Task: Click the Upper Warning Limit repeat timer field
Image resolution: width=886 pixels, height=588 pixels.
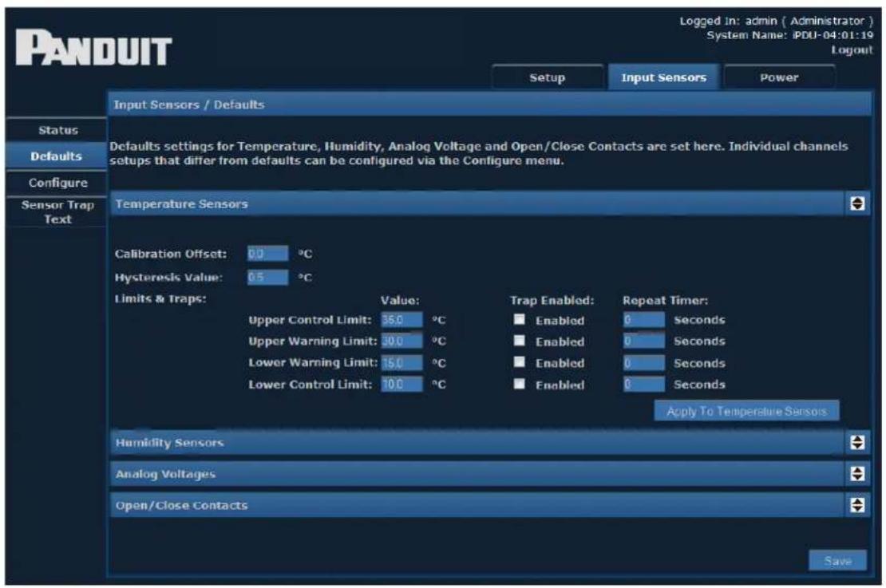Action: [644, 341]
